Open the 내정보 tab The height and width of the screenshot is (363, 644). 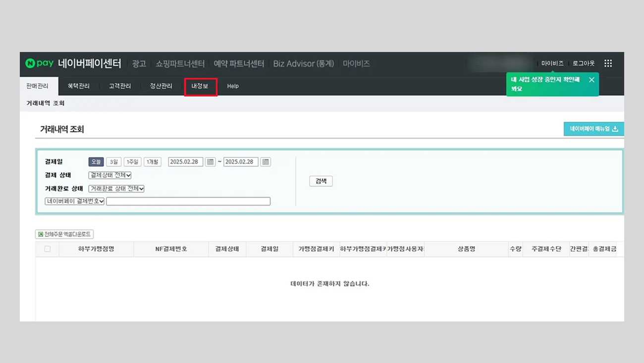(200, 86)
